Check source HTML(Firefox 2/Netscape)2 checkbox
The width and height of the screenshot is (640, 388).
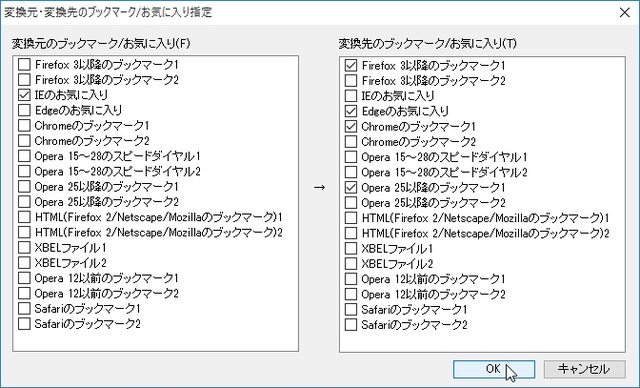[x=24, y=232]
